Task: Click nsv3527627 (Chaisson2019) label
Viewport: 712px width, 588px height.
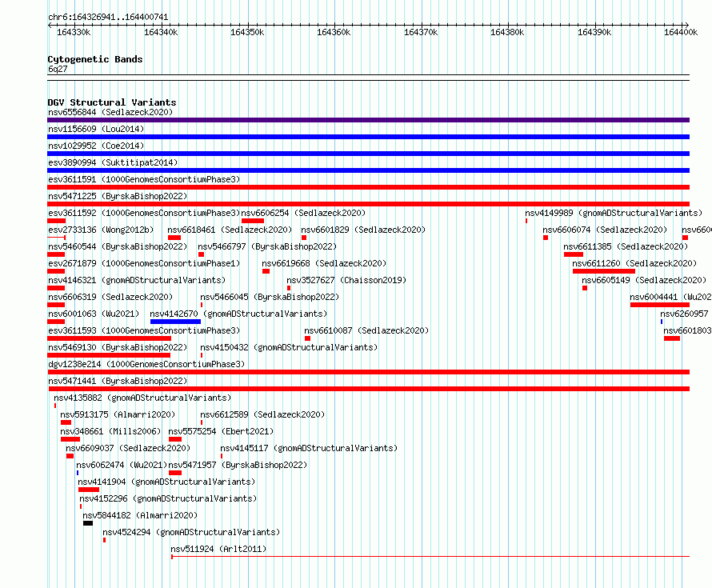Action: point(346,280)
